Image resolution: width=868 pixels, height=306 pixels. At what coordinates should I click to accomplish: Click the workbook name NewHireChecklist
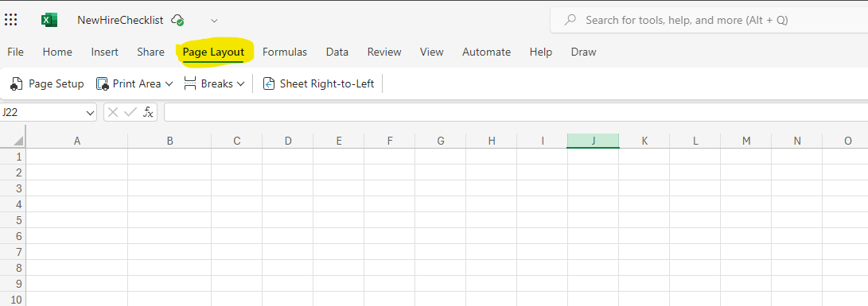tap(120, 20)
